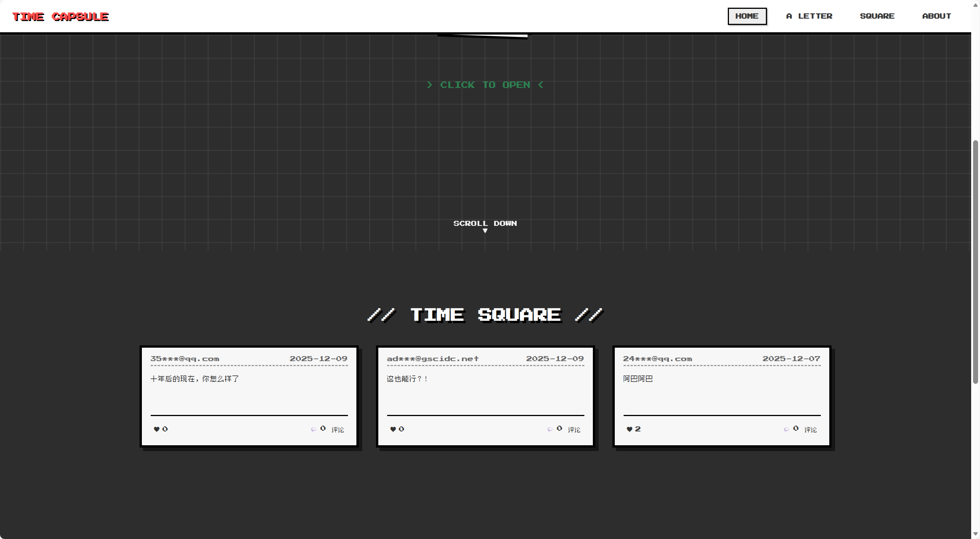Image resolution: width=980 pixels, height=539 pixels.
Task: Open 评论 on the 十年后的现在 post
Action: point(338,430)
